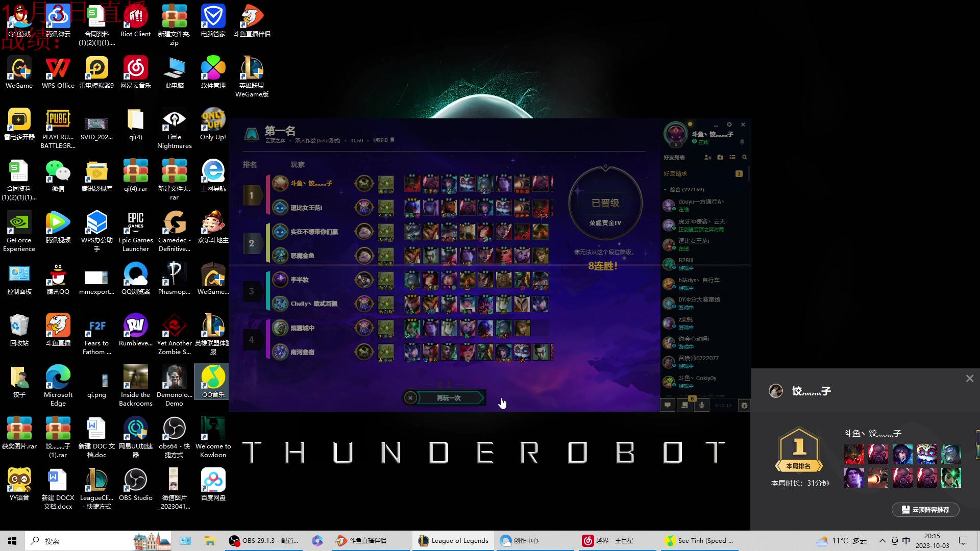Open add friend icon in friends list header
This screenshot has height=551, width=980.
(x=708, y=157)
